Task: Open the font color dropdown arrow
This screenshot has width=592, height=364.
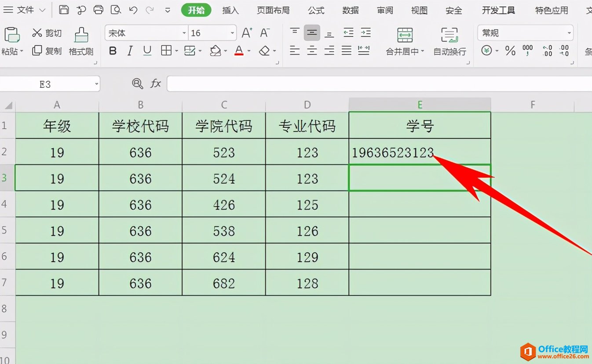Action: [x=248, y=51]
